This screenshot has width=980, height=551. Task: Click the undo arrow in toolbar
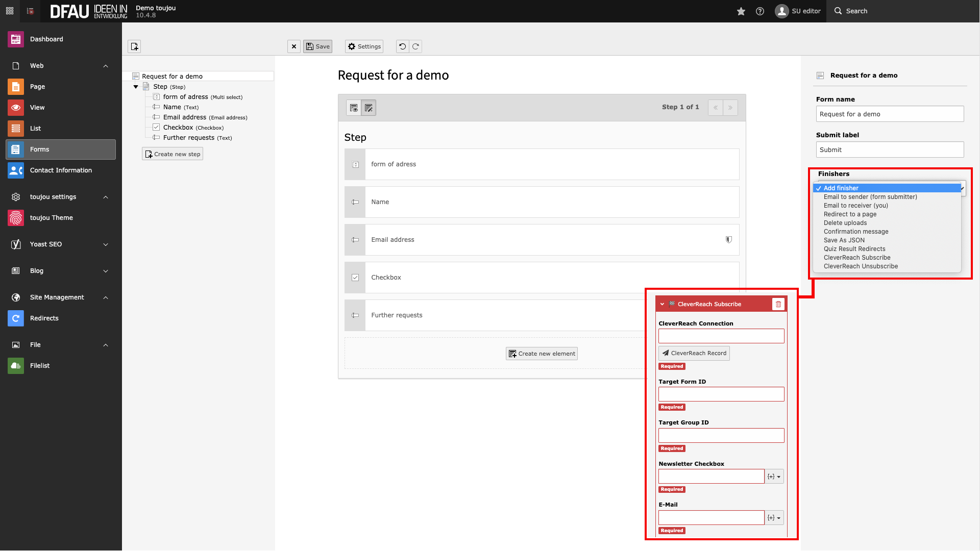402,46
